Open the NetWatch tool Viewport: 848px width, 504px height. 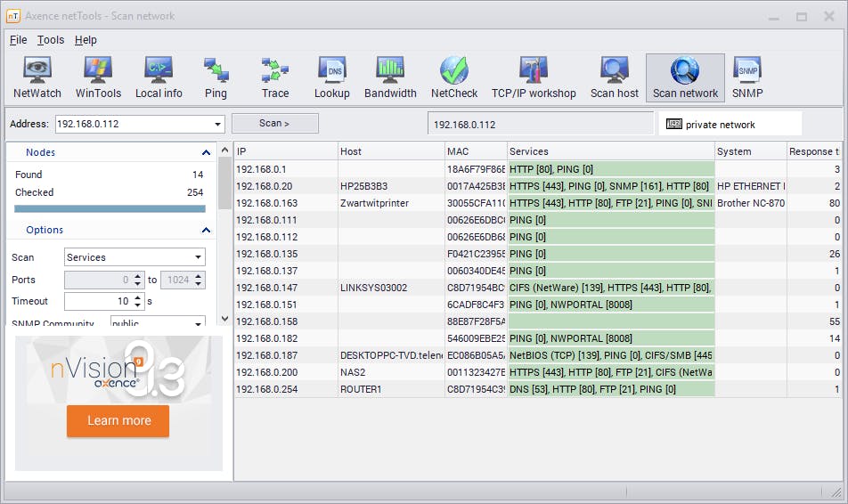click(x=37, y=77)
